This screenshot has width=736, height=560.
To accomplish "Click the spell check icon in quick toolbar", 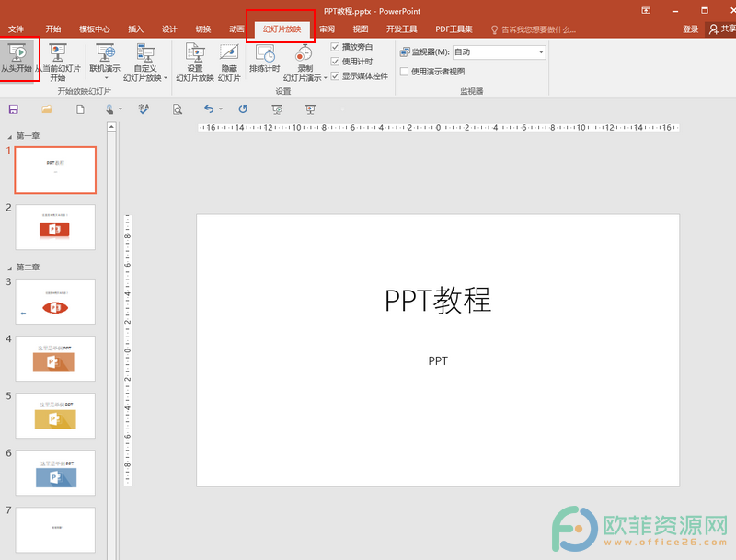I will pyautogui.click(x=144, y=109).
